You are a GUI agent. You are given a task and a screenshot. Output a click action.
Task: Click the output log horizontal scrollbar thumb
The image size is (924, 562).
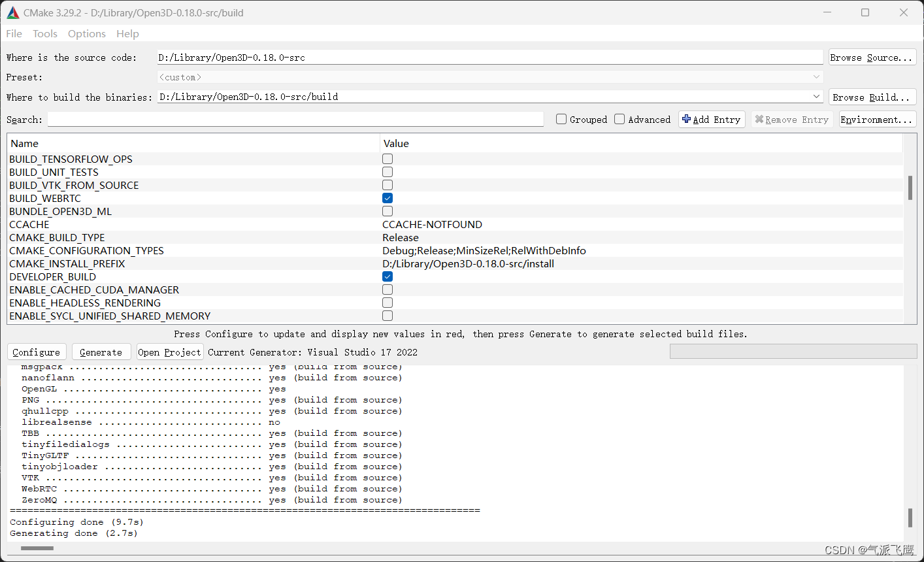point(37,548)
